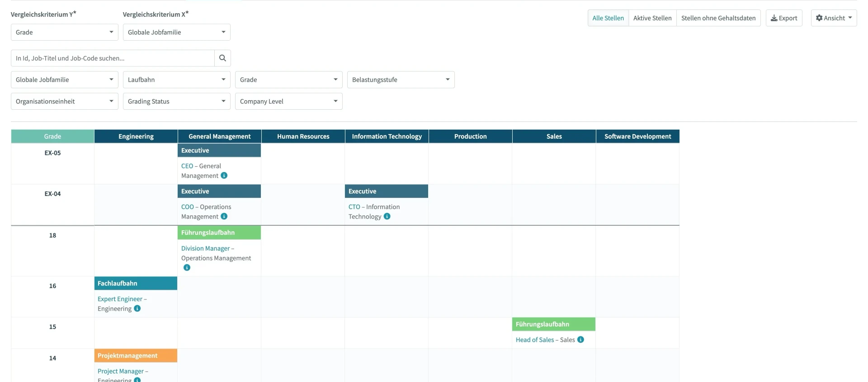Click the Executive band above COO
The height and width of the screenshot is (382, 868).
[x=219, y=191]
